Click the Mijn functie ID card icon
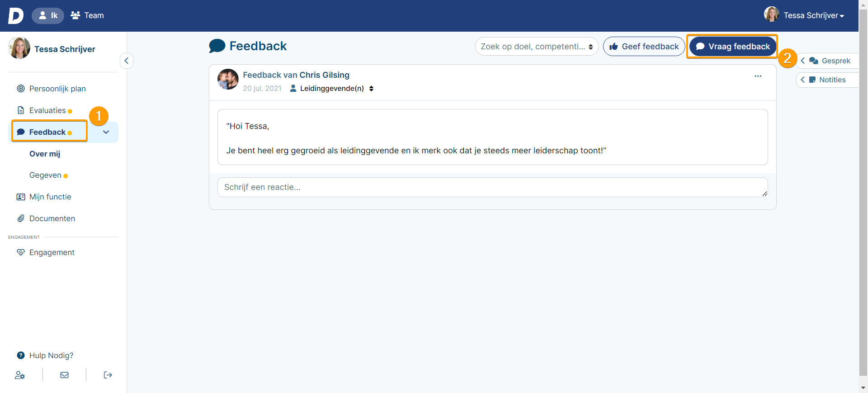The image size is (868, 393). (21, 197)
